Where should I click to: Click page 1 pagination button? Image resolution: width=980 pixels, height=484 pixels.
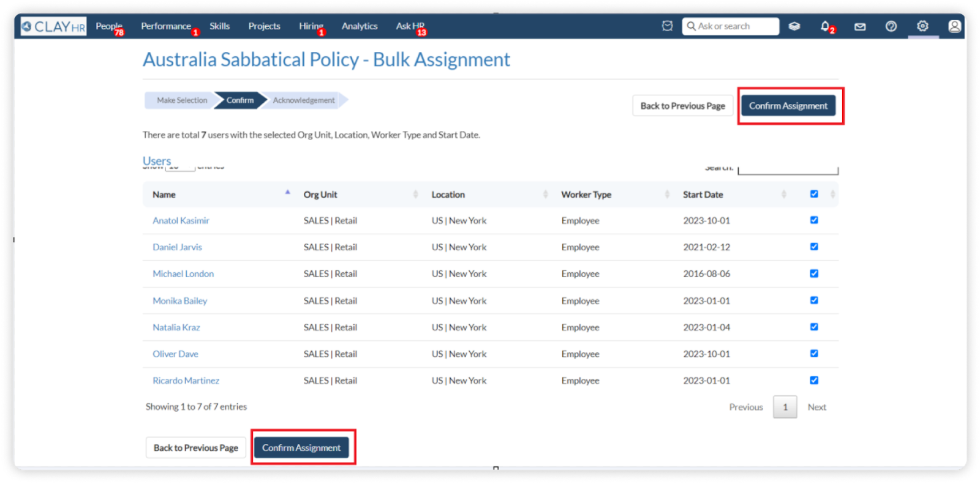point(785,408)
